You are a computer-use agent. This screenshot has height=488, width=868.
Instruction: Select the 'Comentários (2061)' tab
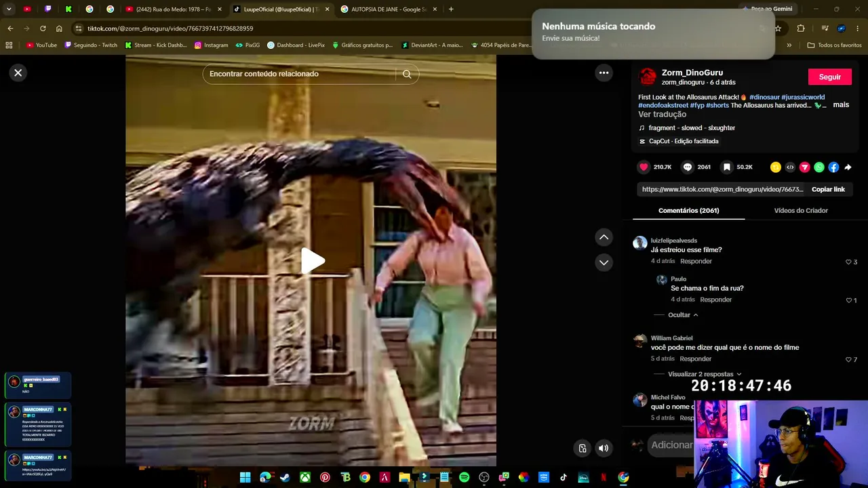688,211
